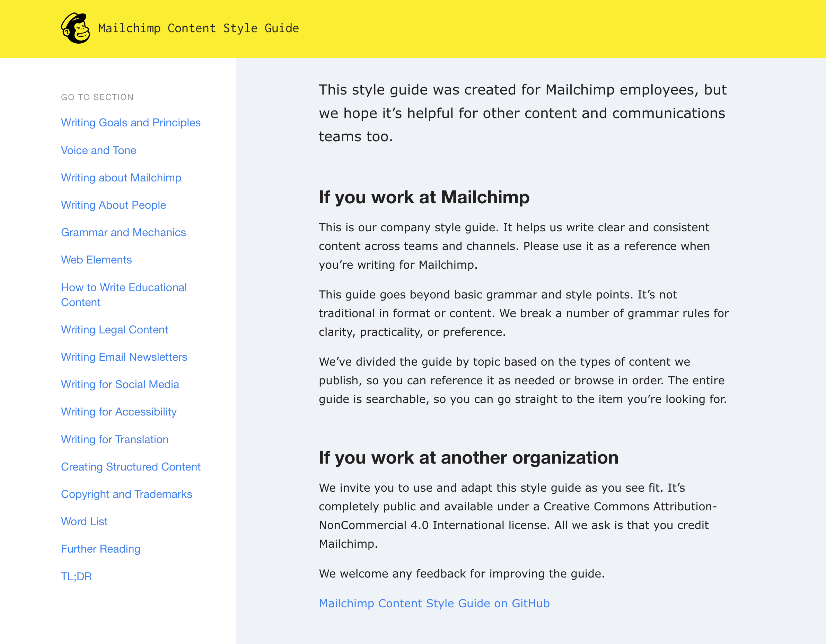Viewport: 826px width, 644px height.
Task: Open Writing Goals and Principles section
Action: 131,123
